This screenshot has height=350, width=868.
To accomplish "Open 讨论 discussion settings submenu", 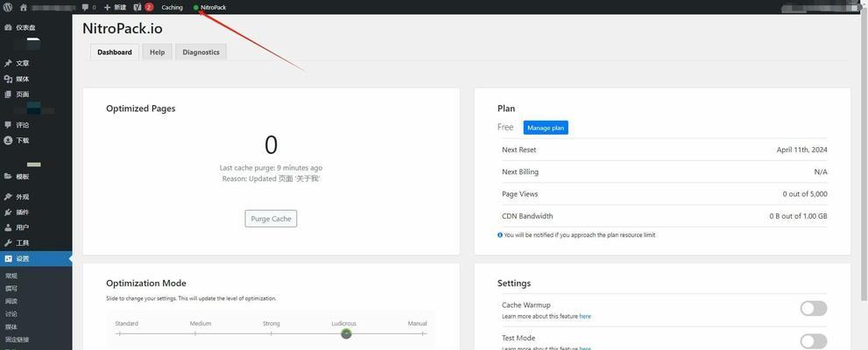I will click(11, 314).
